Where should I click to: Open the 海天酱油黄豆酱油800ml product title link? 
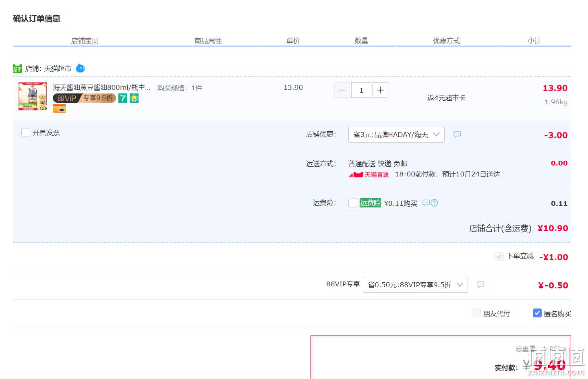101,87
